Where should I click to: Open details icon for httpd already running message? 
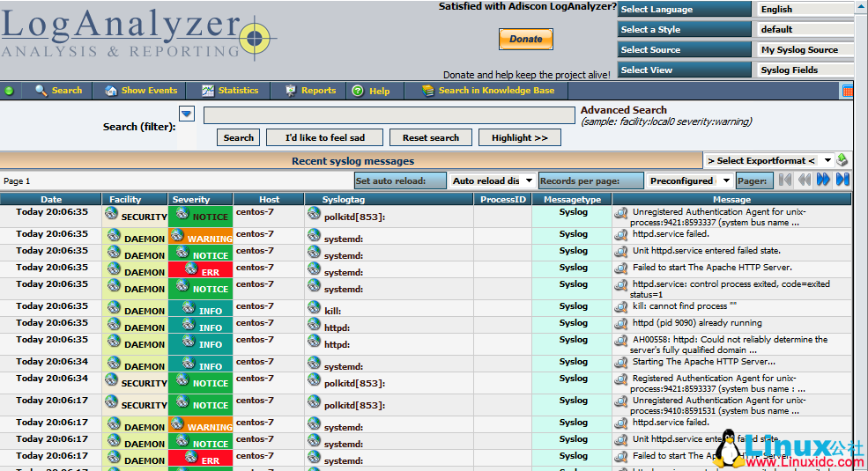[621, 324]
